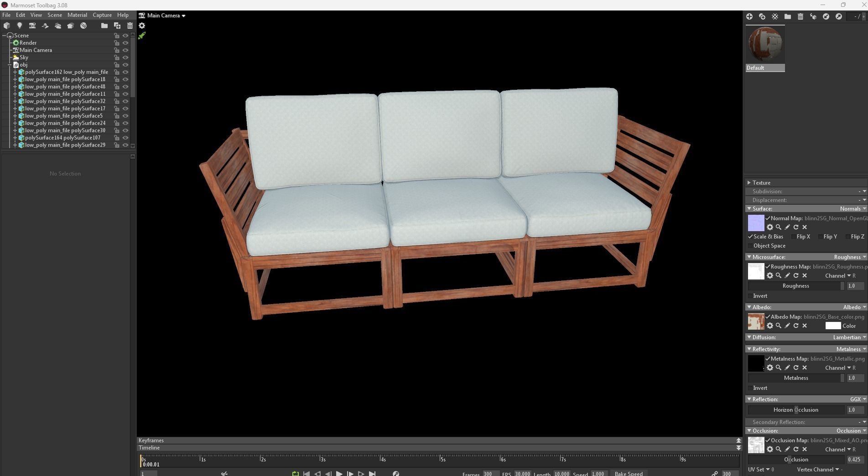The image size is (868, 476).
Task: Open Diffusion model dropdown
Action: (850, 337)
